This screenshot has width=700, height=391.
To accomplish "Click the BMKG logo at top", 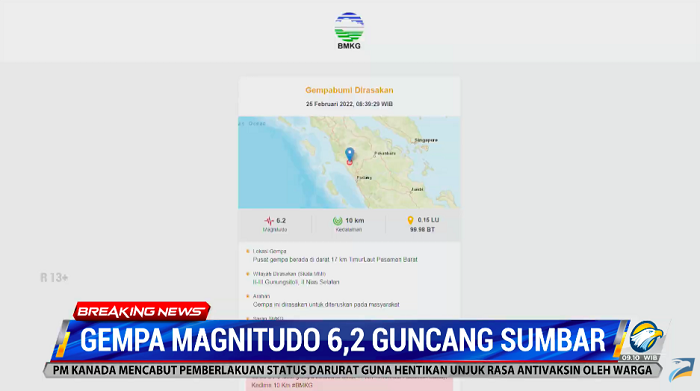I will (x=349, y=30).
